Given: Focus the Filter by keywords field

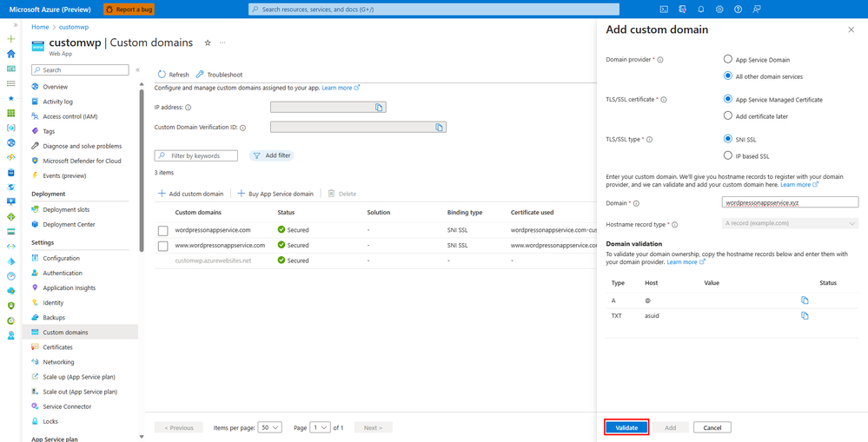Looking at the screenshot, I should 196,156.
